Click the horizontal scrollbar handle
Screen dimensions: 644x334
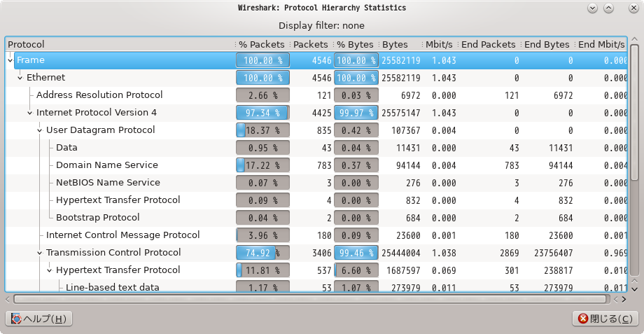(x=310, y=299)
